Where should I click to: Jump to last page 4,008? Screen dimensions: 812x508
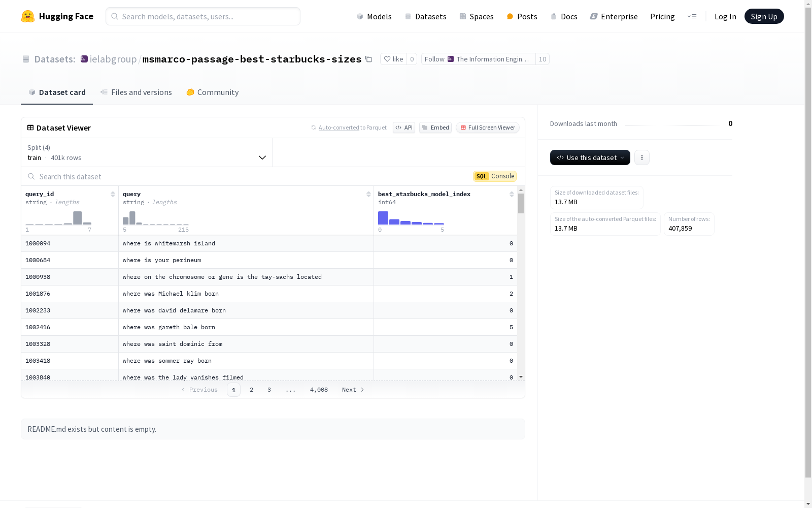[319, 390]
